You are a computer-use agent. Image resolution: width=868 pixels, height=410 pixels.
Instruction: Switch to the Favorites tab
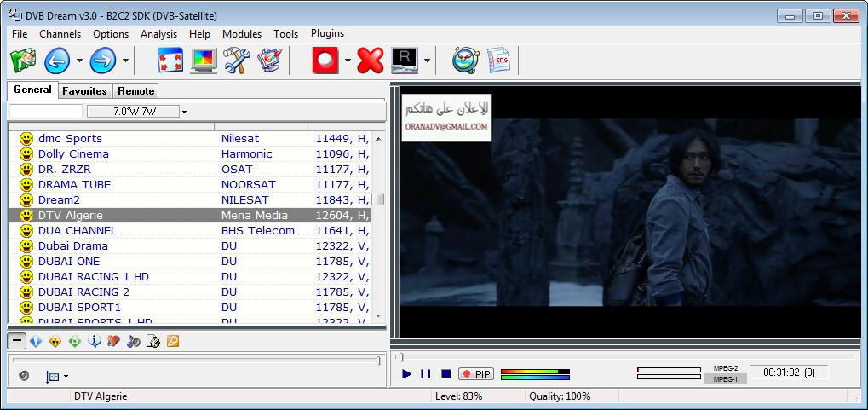coord(84,91)
